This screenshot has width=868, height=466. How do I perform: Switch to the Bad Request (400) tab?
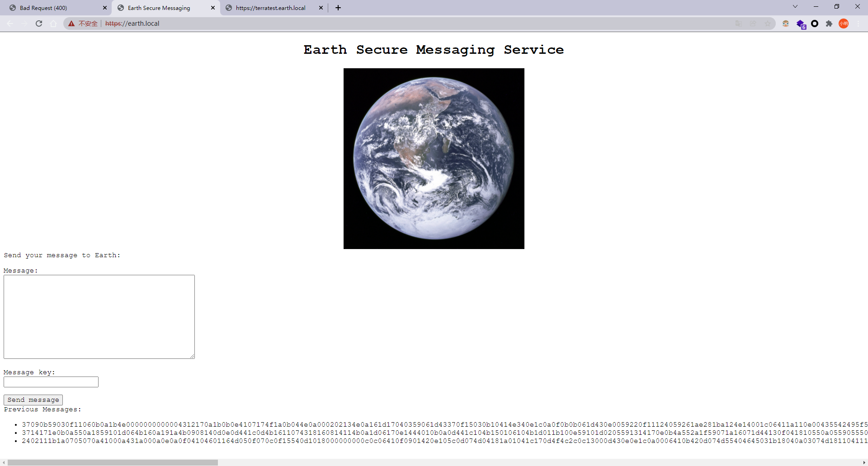pos(57,8)
